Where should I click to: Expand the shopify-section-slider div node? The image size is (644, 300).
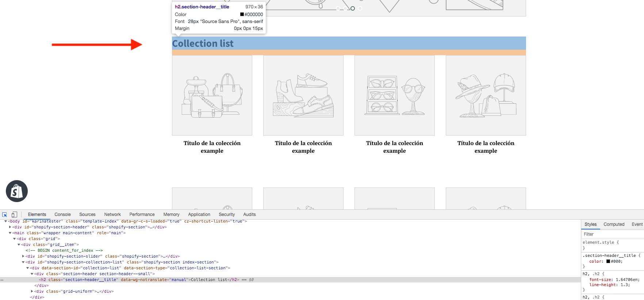pyautogui.click(x=23, y=257)
